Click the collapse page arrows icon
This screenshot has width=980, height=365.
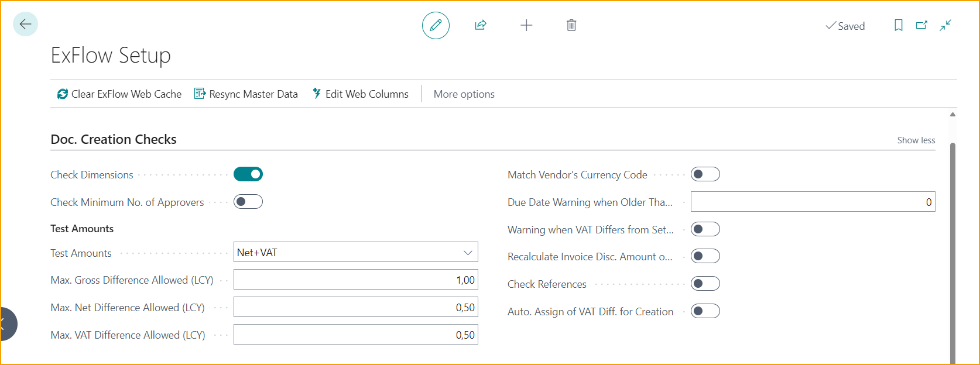(945, 25)
